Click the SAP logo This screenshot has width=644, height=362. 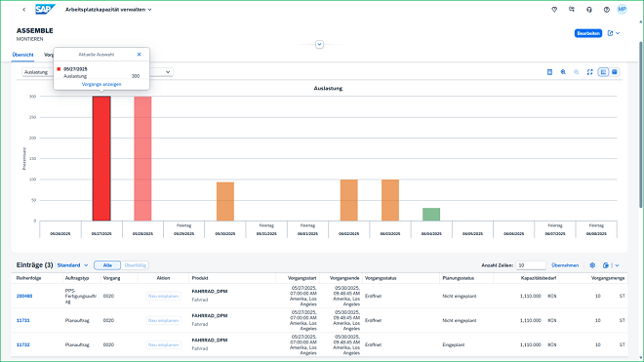[x=45, y=9]
